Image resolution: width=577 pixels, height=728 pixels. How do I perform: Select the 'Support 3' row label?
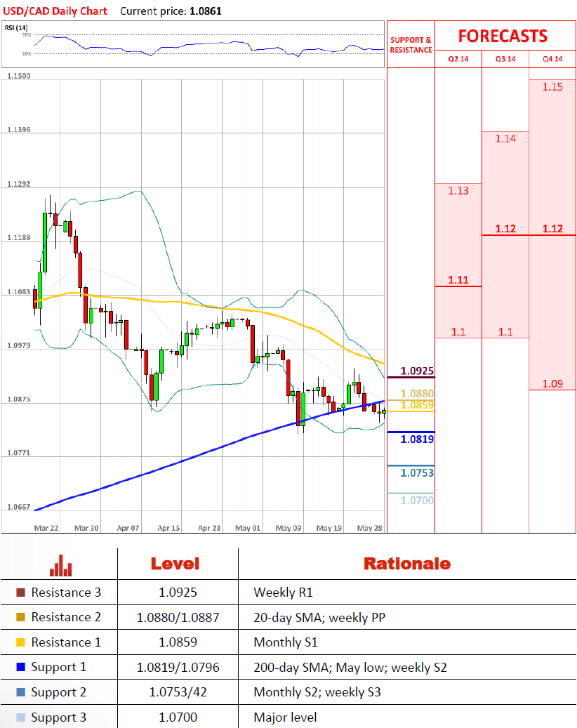(58, 717)
